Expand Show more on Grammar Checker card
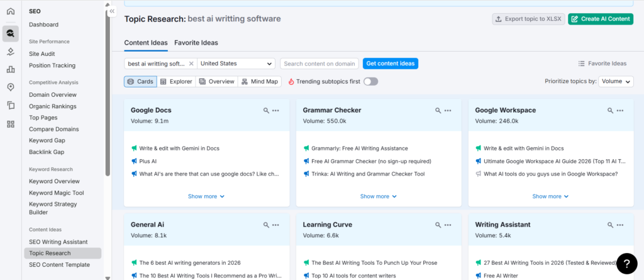644x280 pixels. (x=378, y=196)
